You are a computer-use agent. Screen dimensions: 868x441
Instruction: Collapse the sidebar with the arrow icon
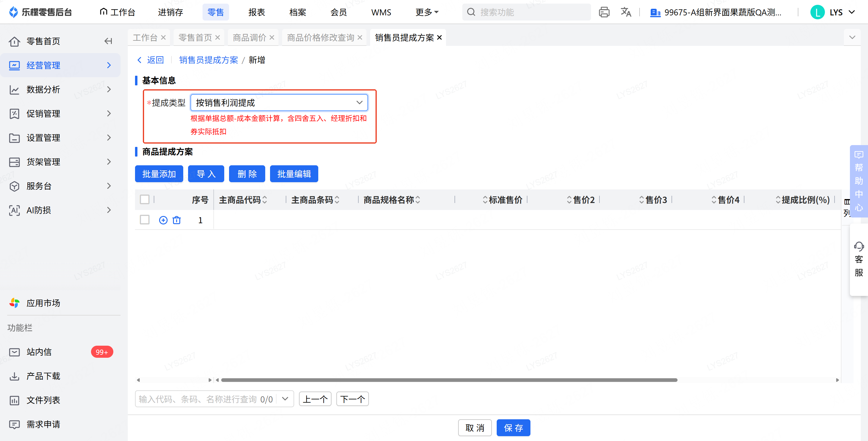pyautogui.click(x=108, y=41)
